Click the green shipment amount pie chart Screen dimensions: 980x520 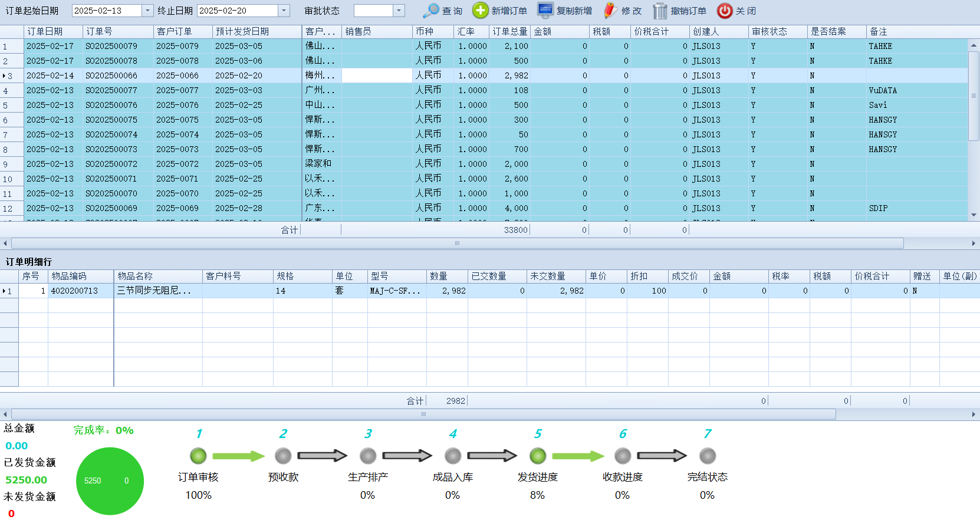pos(110,480)
